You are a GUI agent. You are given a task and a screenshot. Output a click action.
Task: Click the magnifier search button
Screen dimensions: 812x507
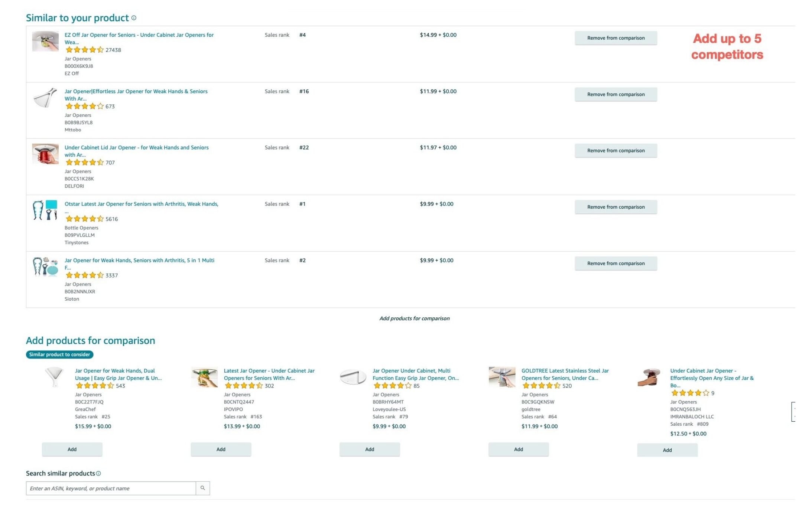[x=203, y=488]
